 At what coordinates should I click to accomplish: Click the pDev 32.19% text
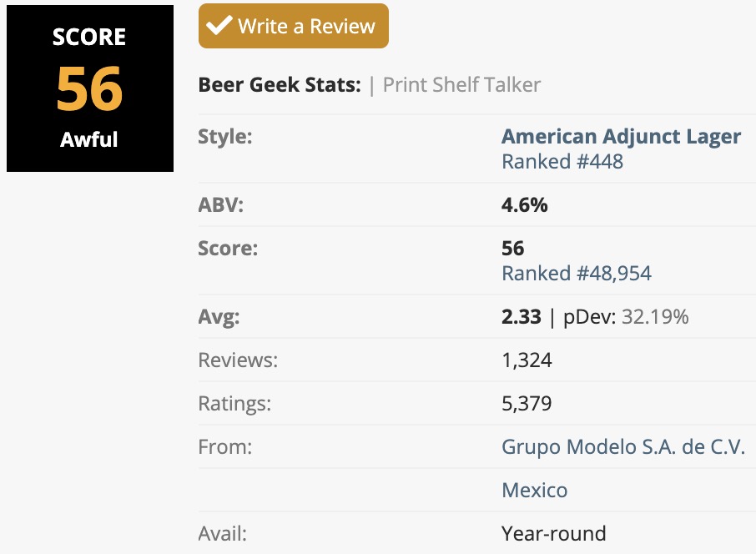click(623, 317)
